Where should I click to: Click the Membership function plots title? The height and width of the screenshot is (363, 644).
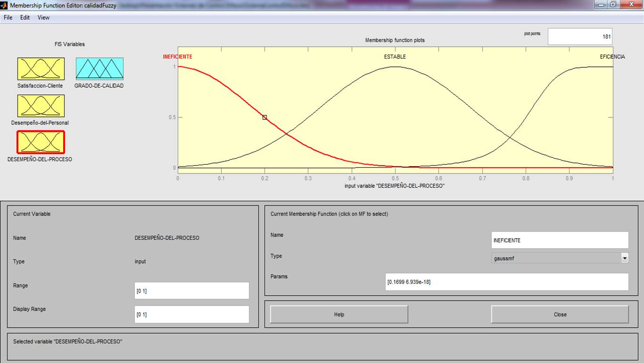(x=395, y=40)
